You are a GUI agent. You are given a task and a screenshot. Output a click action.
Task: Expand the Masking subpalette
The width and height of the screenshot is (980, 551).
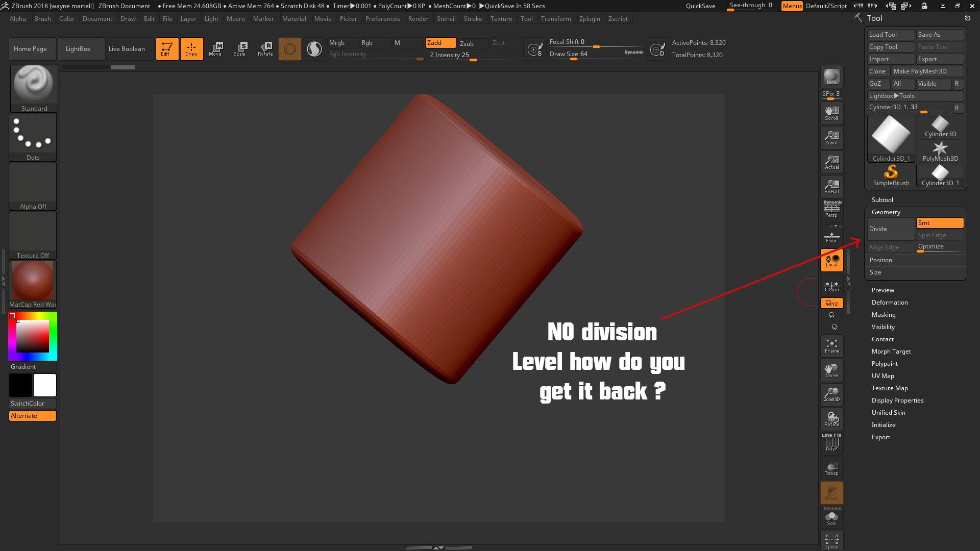tap(883, 315)
